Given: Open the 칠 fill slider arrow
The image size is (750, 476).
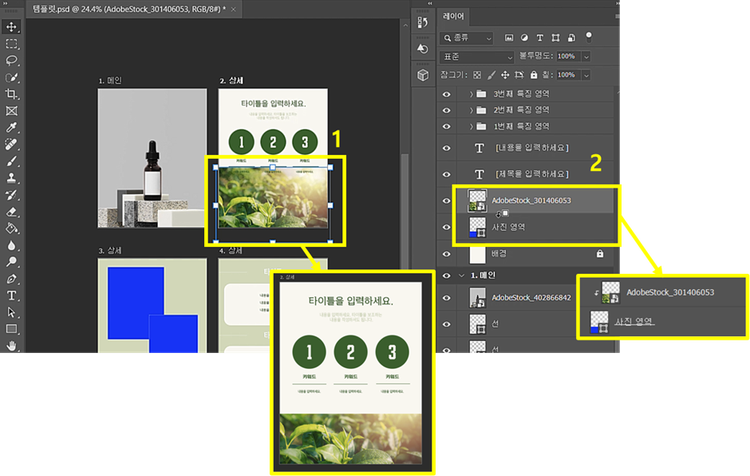Looking at the screenshot, I should coord(586,75).
